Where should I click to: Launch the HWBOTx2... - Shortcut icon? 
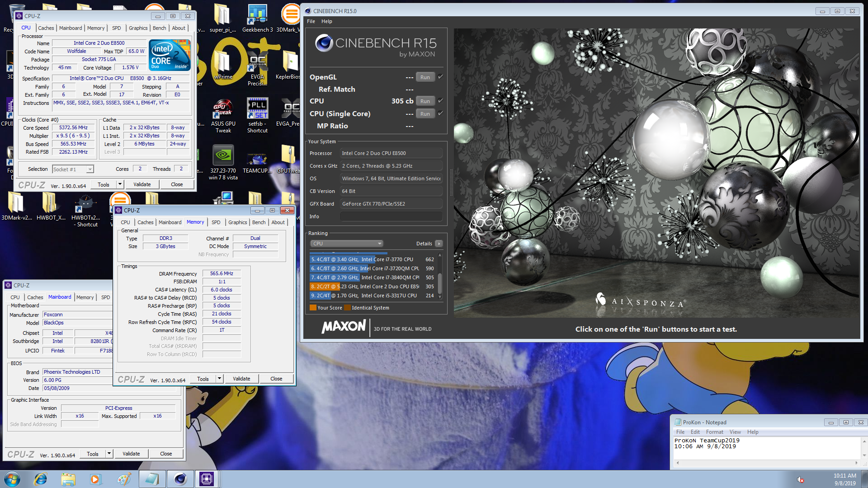pos(85,210)
